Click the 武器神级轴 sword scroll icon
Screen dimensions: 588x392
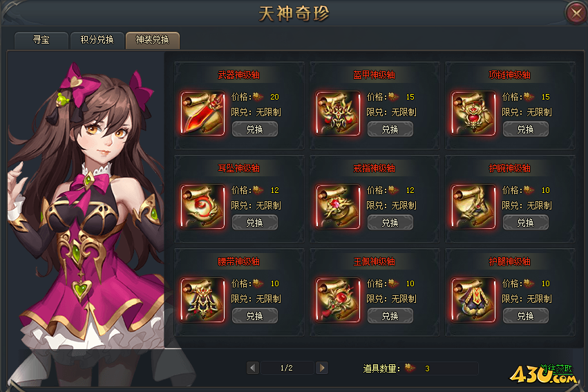tap(202, 113)
